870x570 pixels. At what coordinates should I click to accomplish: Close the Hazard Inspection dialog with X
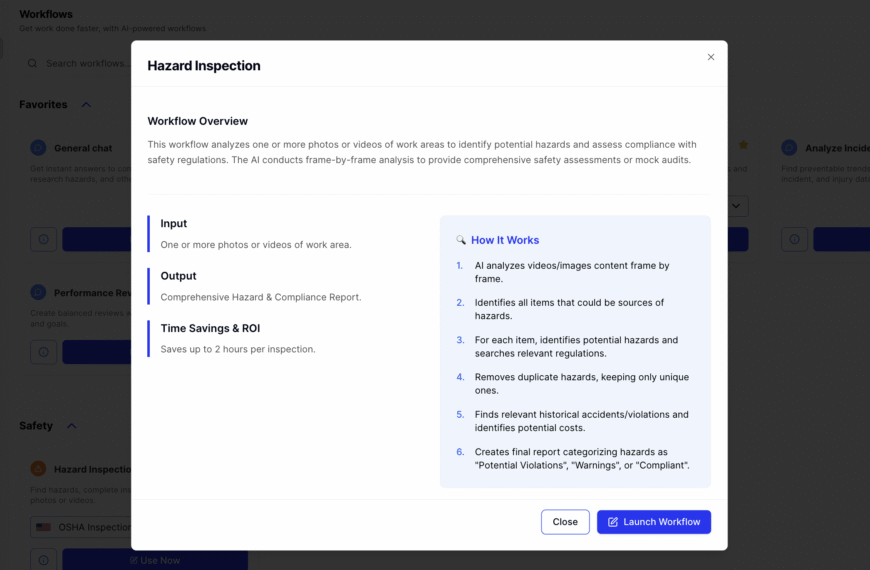click(x=711, y=57)
